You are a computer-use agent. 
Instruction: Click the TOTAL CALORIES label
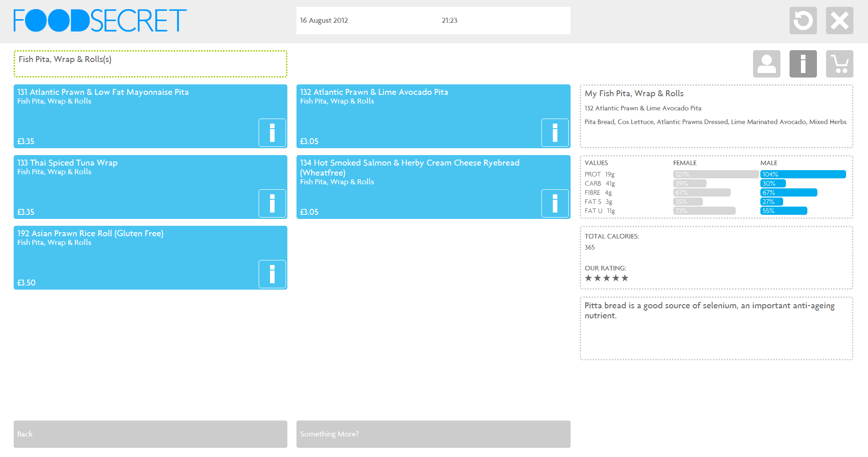612,236
